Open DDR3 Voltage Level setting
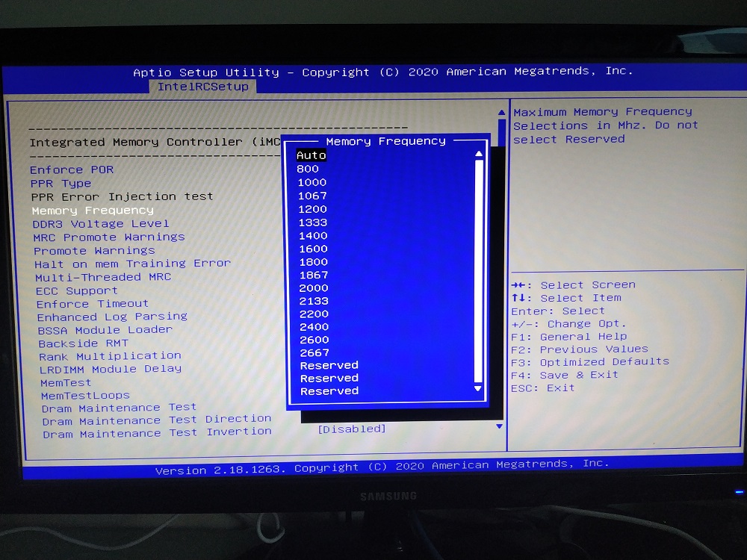This screenshot has height=560, width=747. point(101,224)
